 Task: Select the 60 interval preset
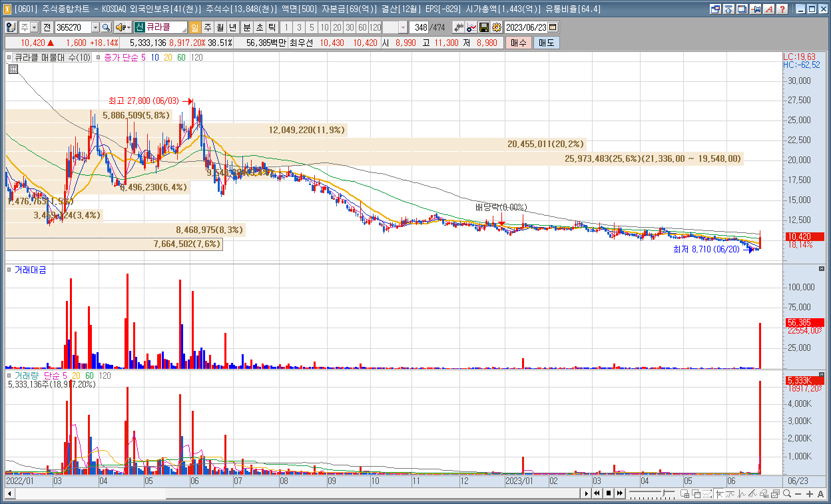pos(362,27)
